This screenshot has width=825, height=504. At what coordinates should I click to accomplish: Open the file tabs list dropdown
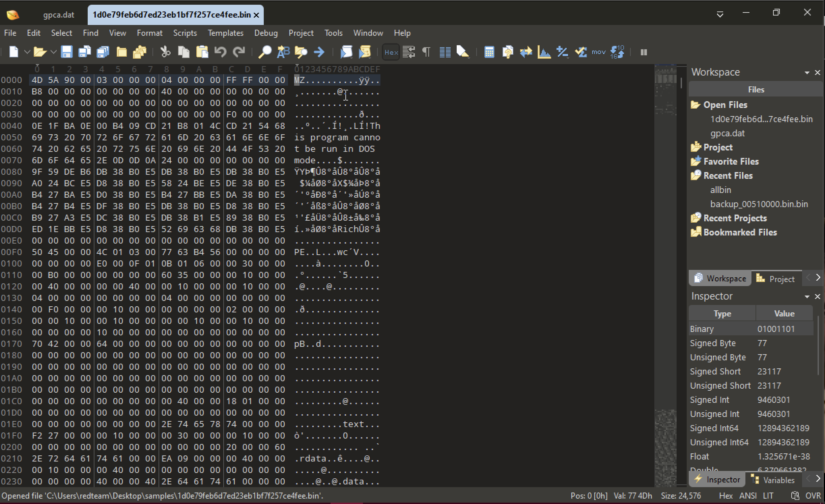[x=720, y=14]
